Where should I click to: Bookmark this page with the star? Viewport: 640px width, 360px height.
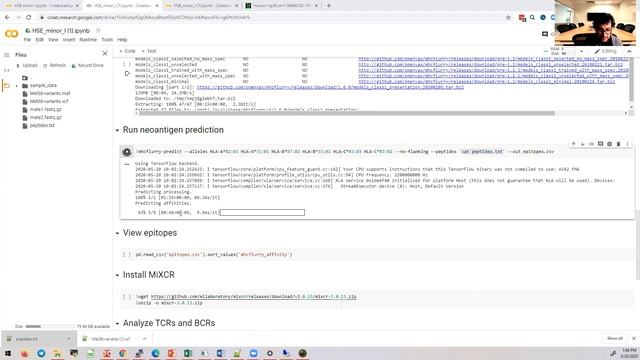[508, 18]
